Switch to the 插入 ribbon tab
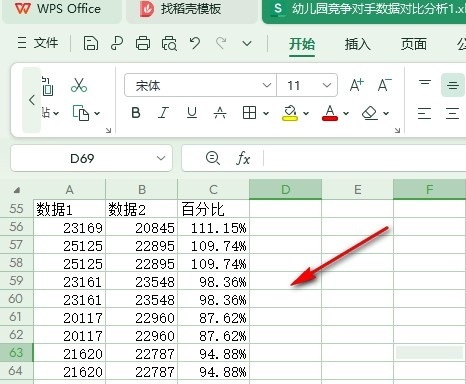466x384 pixels. [357, 44]
